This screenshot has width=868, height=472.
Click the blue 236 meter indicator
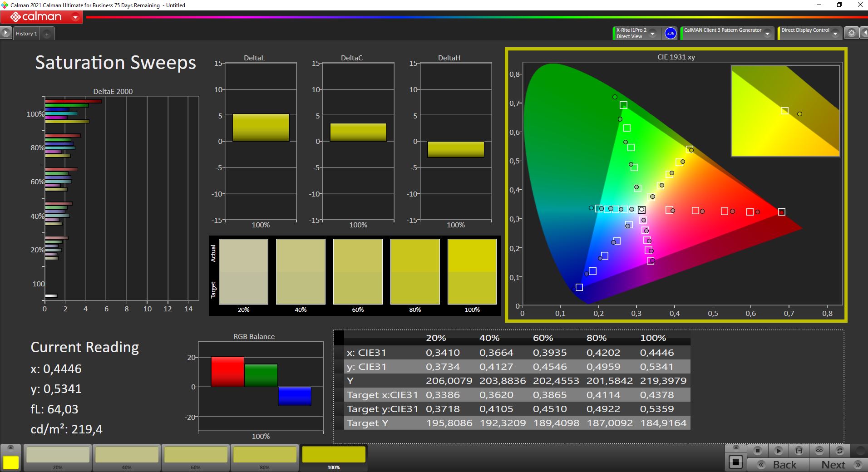(x=671, y=33)
